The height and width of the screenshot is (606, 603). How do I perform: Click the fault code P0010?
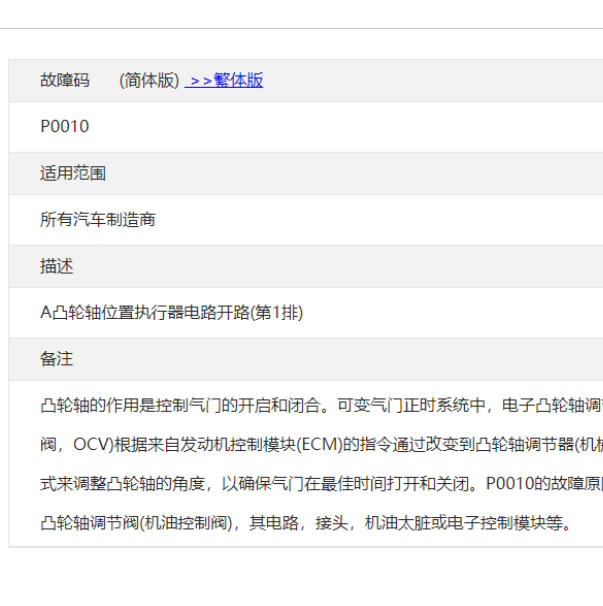[x=65, y=126]
